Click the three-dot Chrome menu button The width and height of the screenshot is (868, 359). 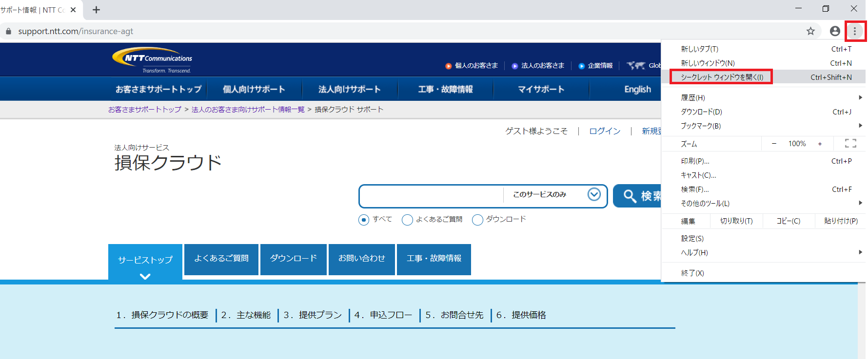pyautogui.click(x=854, y=31)
